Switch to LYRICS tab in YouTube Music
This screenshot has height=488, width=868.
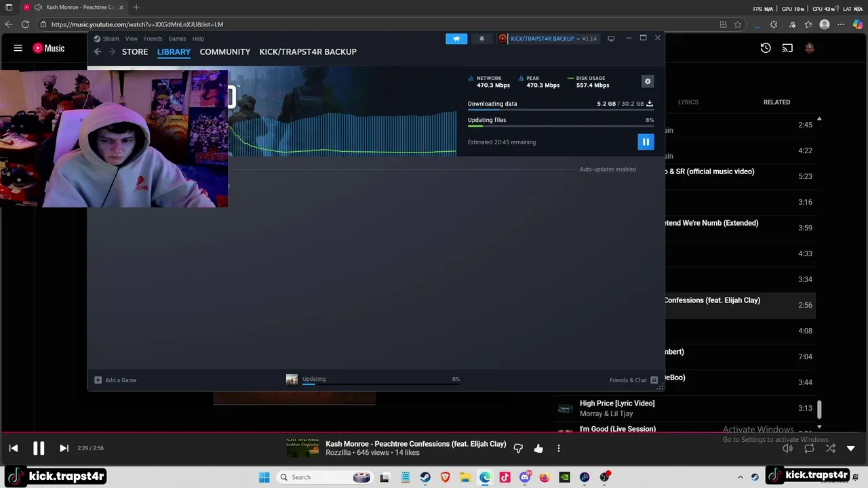click(688, 102)
